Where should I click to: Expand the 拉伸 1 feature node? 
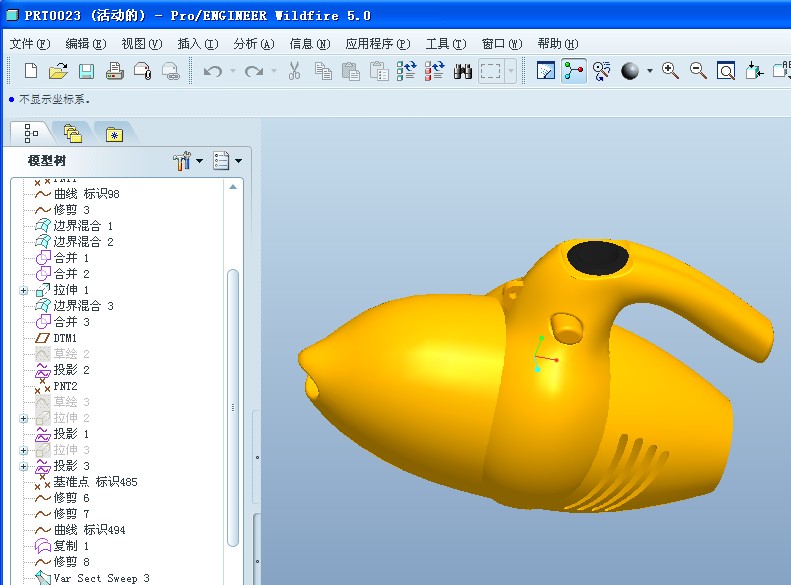click(24, 290)
